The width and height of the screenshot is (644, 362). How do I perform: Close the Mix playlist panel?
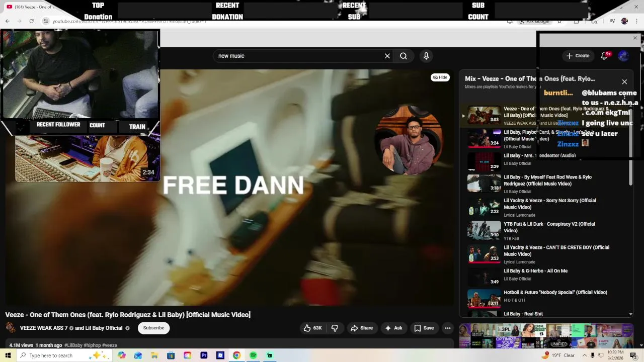point(624,82)
